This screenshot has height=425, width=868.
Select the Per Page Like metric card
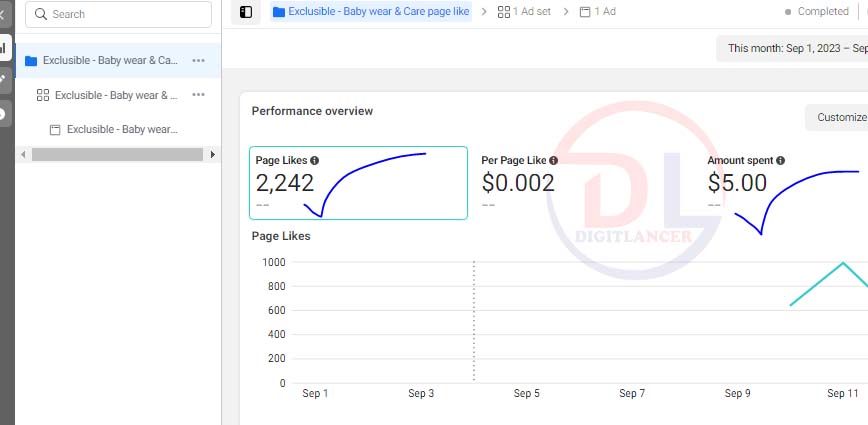point(585,183)
